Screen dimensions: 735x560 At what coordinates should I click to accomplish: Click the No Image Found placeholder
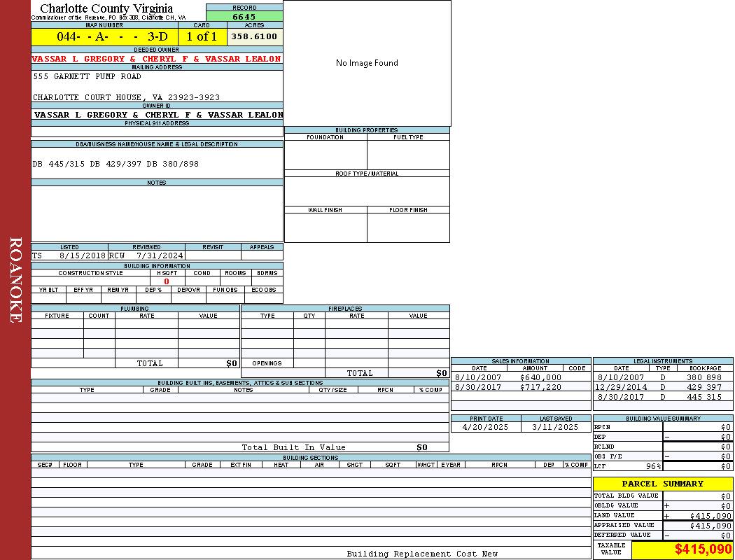[x=367, y=63]
